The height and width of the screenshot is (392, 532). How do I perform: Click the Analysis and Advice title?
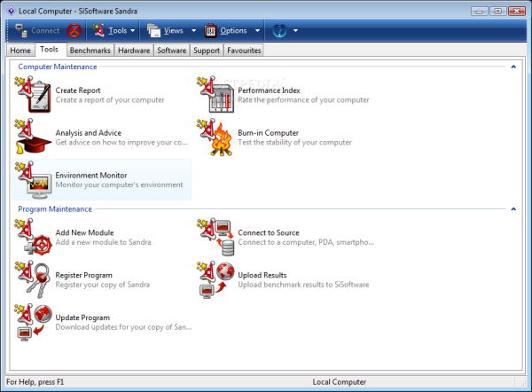88,133
